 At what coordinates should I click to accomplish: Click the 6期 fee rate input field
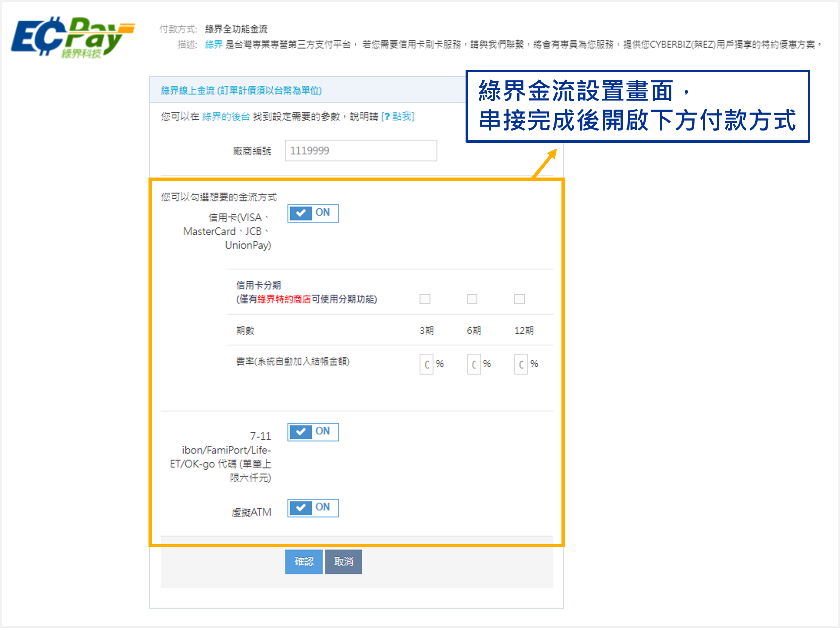(x=474, y=364)
